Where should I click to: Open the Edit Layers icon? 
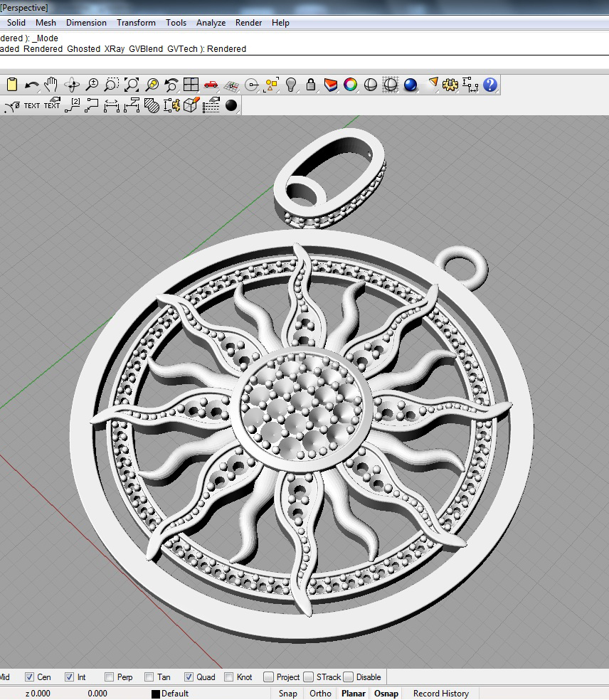[330, 85]
